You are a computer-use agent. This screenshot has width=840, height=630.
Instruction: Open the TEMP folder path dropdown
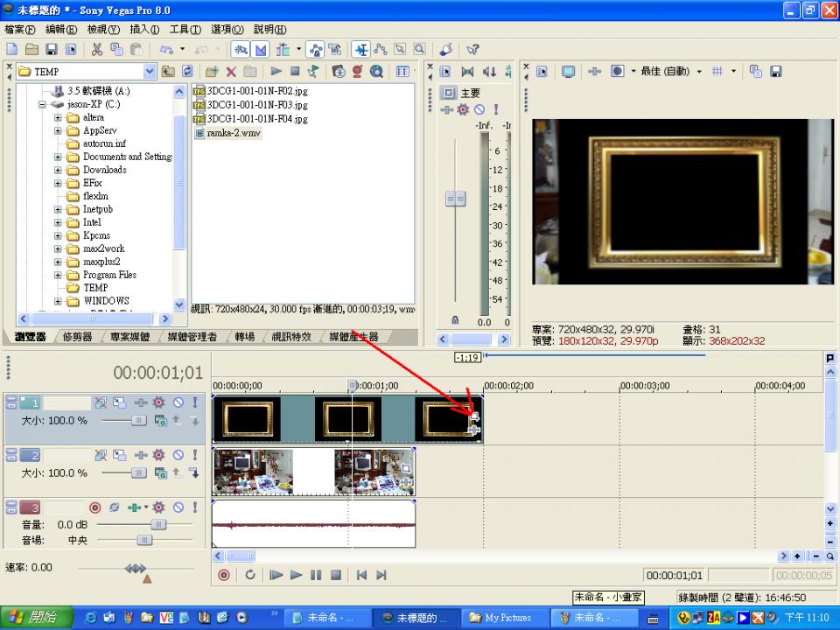pyautogui.click(x=149, y=72)
